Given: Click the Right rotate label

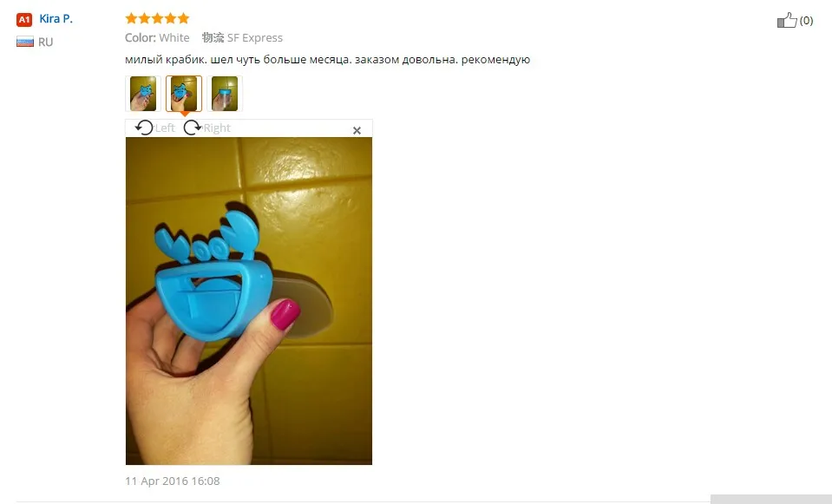Looking at the screenshot, I should tap(217, 128).
